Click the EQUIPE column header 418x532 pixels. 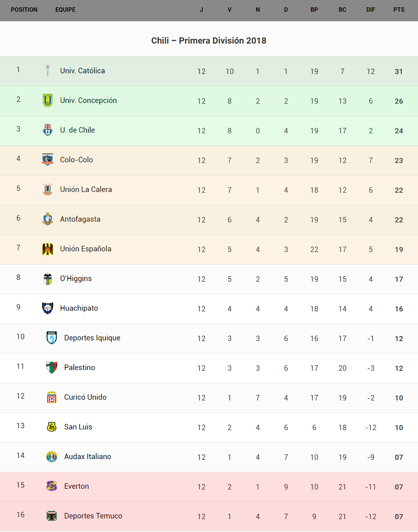65,10
